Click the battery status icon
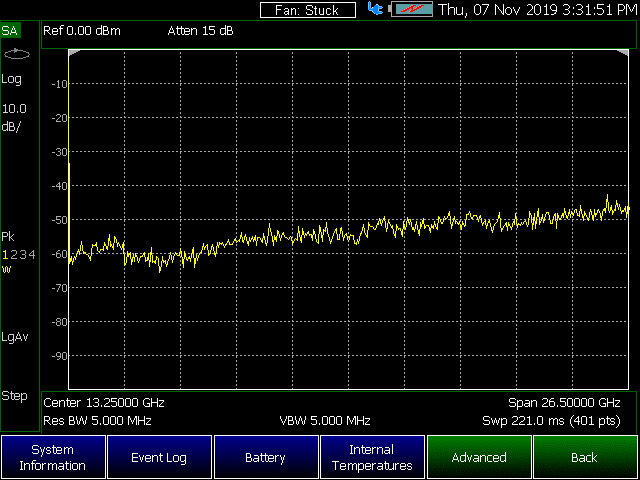 pos(411,9)
